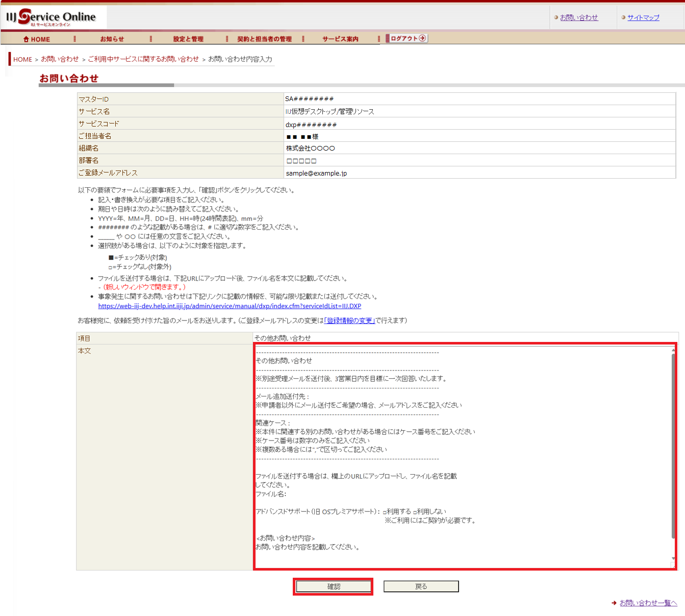Open the web-iij-dev help manual URL

pyautogui.click(x=230, y=306)
